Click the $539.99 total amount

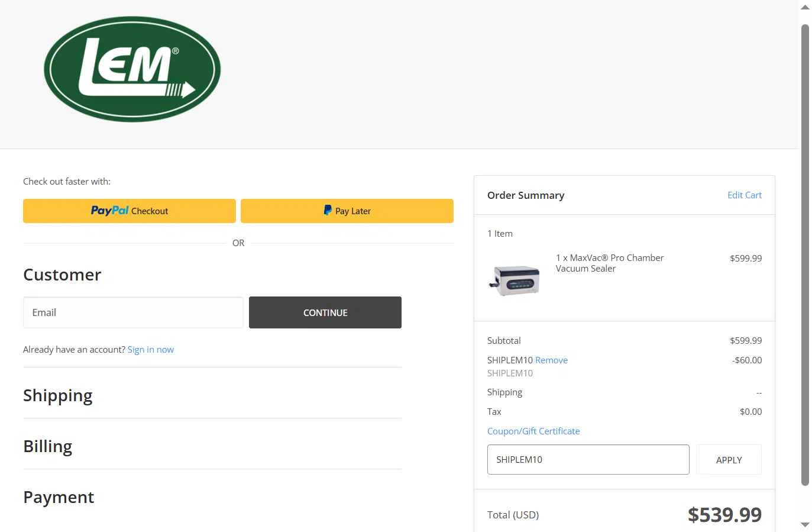coord(724,515)
